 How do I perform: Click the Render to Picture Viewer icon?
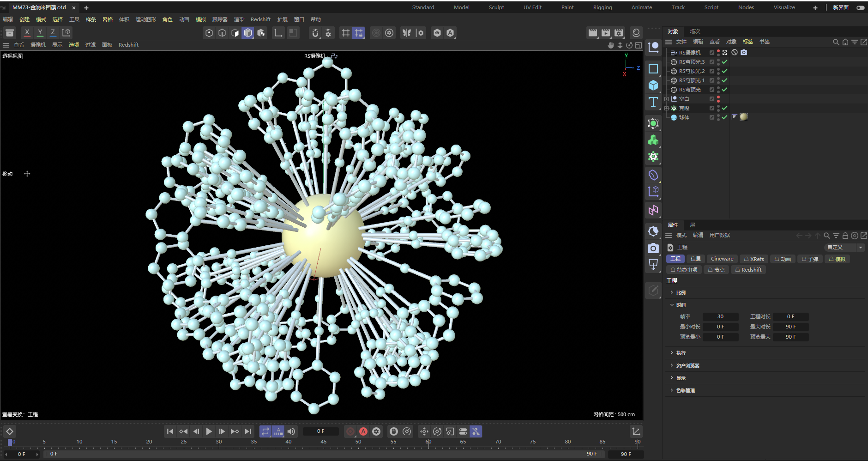(606, 33)
